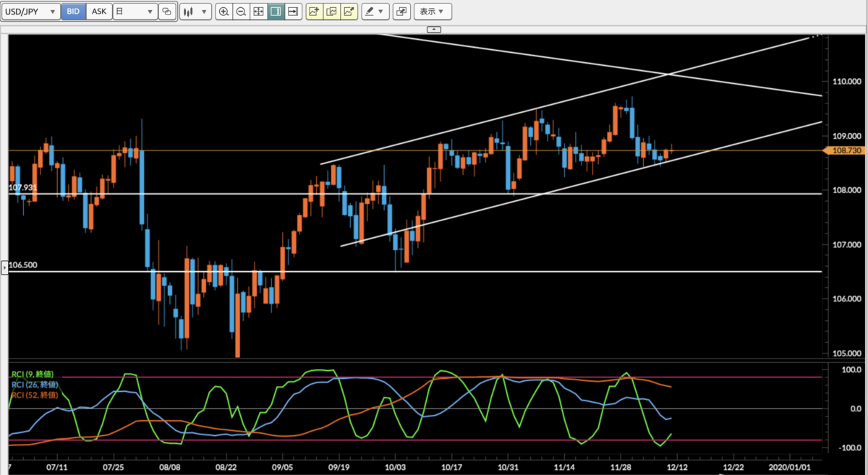Image resolution: width=868 pixels, height=475 pixels.
Task: Open the candlestick chart type dropdown
Action: point(195,12)
